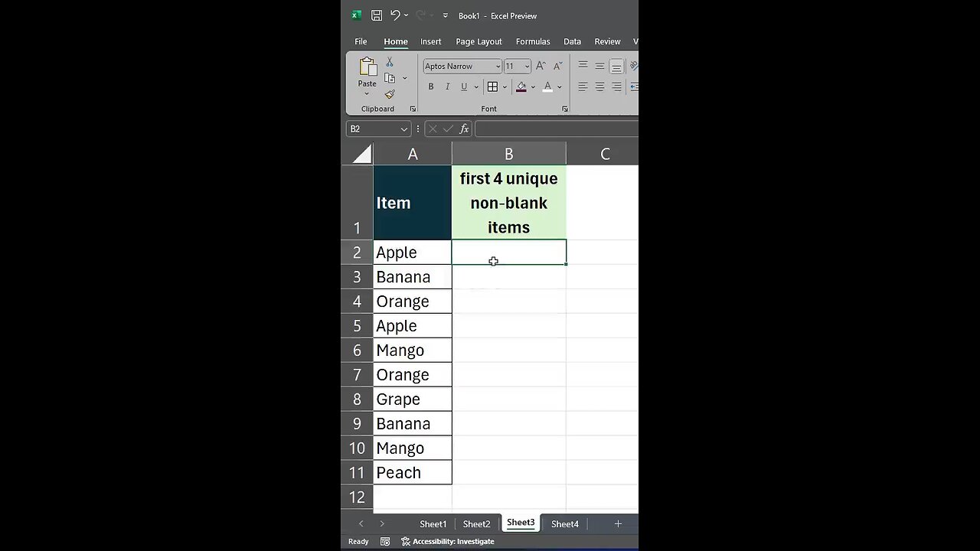The width and height of the screenshot is (980, 551).
Task: Align text right in the cell
Action: [616, 86]
